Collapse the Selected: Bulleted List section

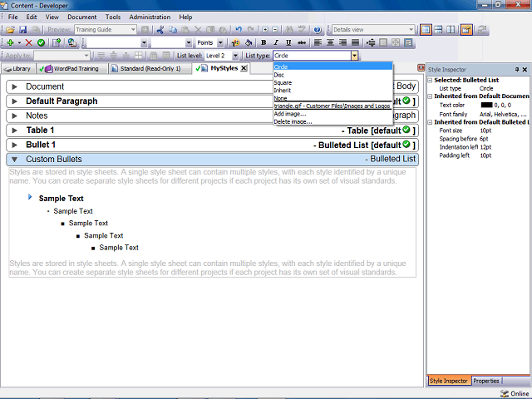coord(430,81)
